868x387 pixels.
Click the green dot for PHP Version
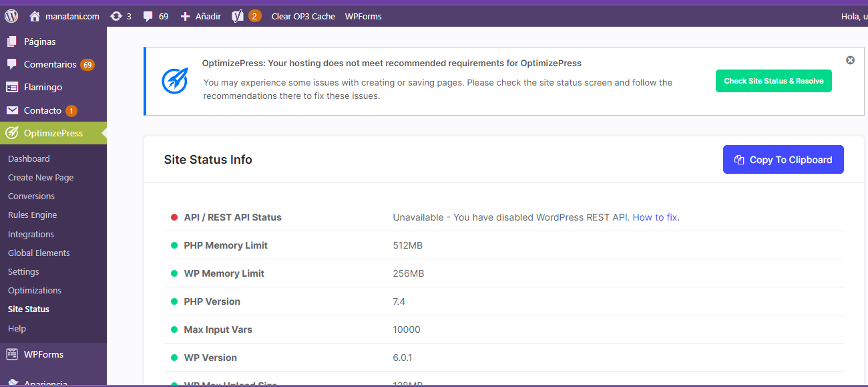[x=174, y=301]
